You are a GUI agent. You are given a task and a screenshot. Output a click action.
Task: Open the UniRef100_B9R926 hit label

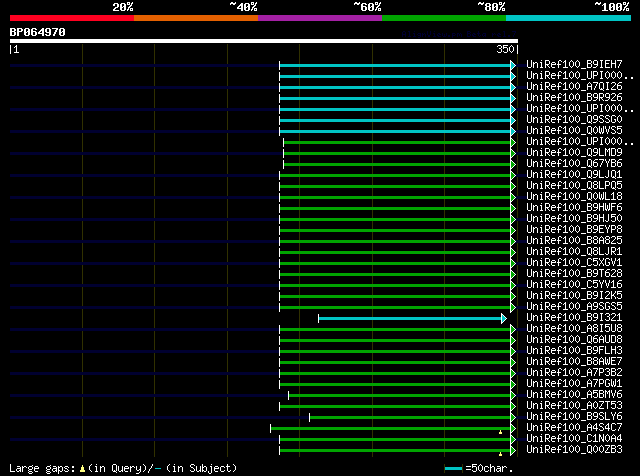click(574, 97)
